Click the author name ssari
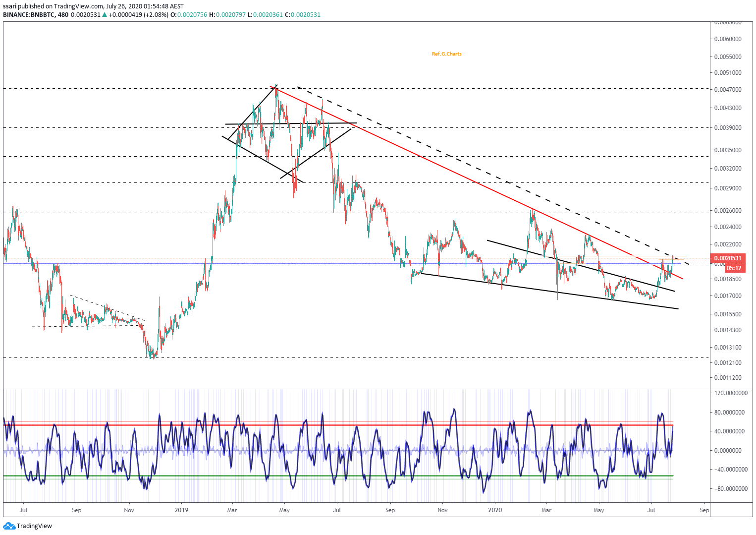Viewport: 756px width, 535px height. click(x=10, y=6)
